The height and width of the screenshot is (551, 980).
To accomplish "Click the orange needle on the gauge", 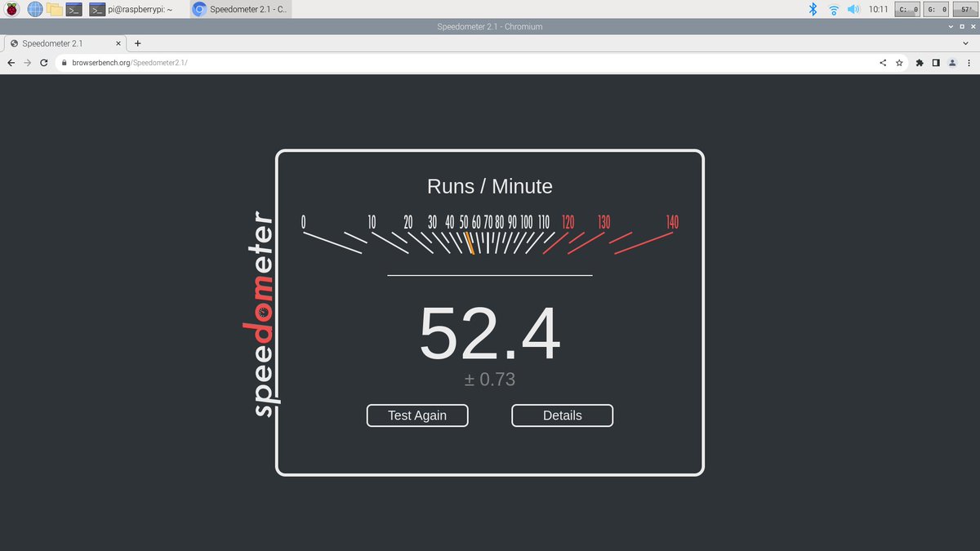I will (470, 243).
